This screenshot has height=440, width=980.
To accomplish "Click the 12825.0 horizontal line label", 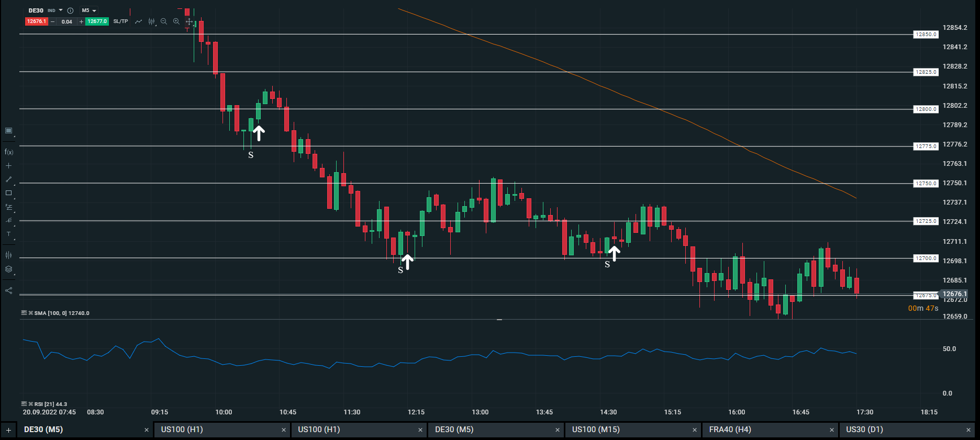I will [926, 72].
